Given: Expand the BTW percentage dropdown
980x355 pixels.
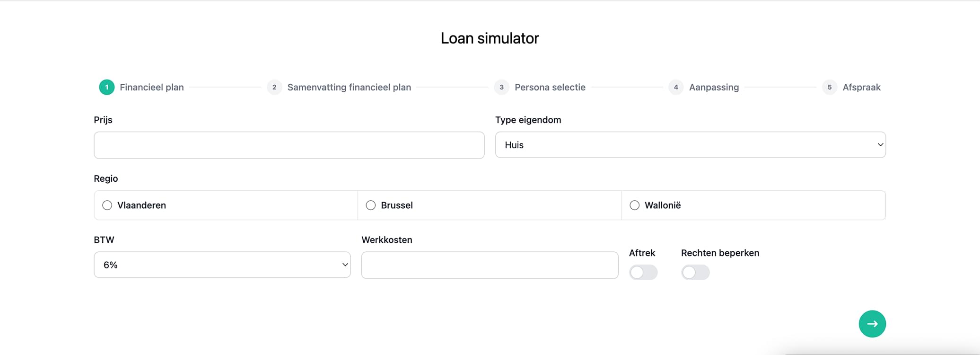Looking at the screenshot, I should coord(222,265).
